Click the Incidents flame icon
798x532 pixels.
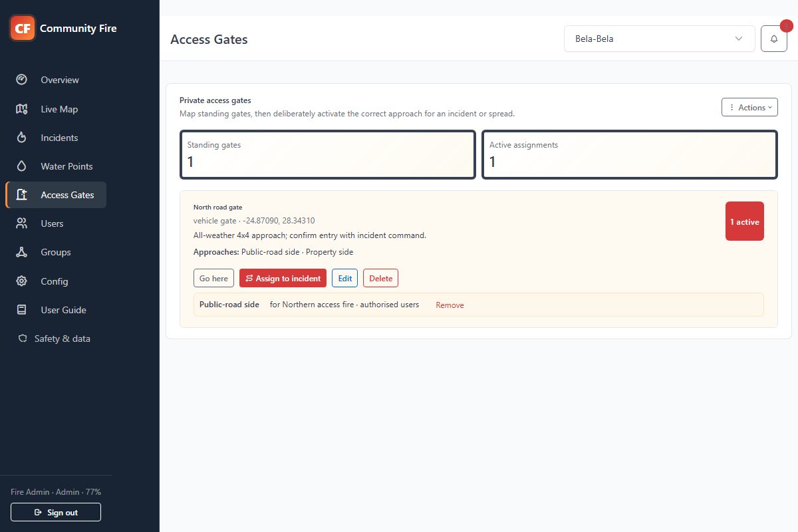[x=21, y=138]
